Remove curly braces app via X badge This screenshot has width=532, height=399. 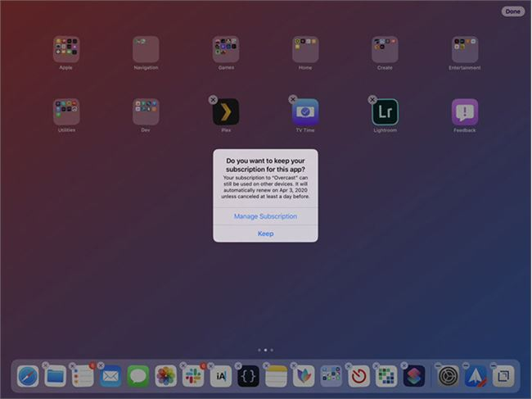[x=238, y=365]
